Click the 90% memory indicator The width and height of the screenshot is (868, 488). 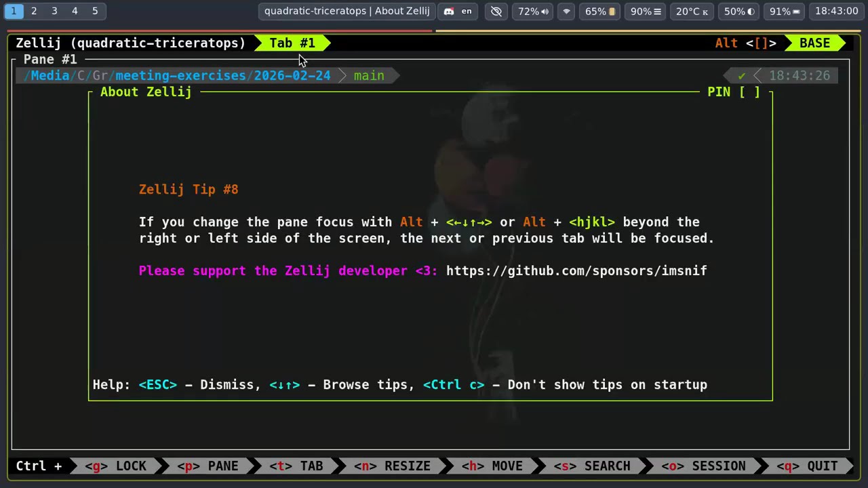click(x=645, y=11)
